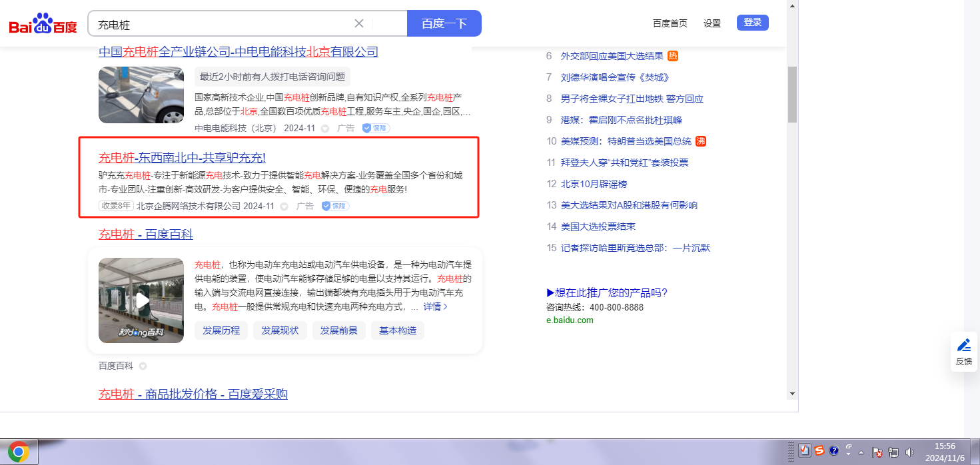
Task: Click the 广告 label on the 中电电能科技 result
Action: click(x=346, y=128)
